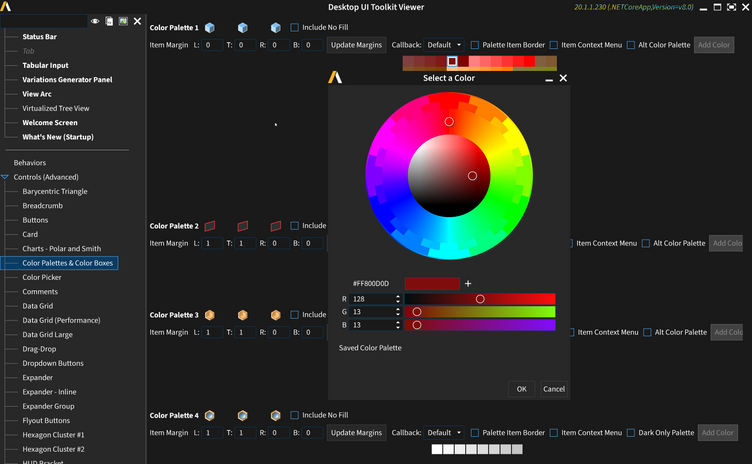Click the second blue cube icon of Color Palette 1

pos(243,28)
